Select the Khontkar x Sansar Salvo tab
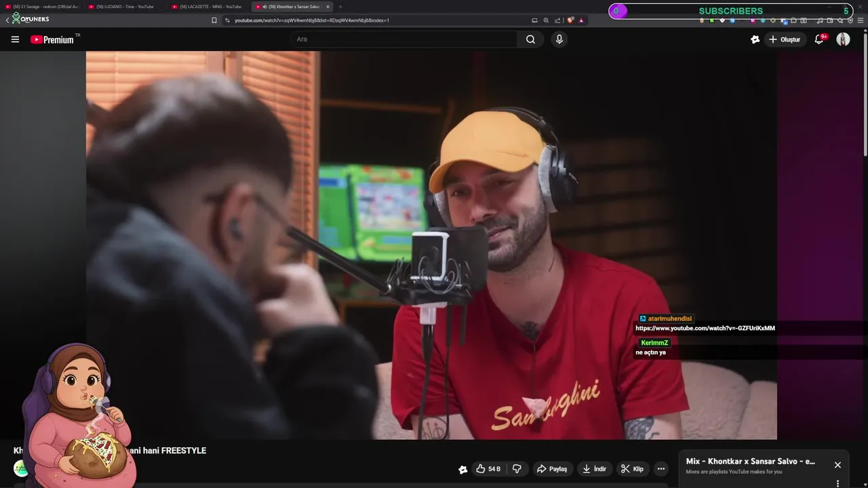The height and width of the screenshot is (488, 868). tap(288, 7)
